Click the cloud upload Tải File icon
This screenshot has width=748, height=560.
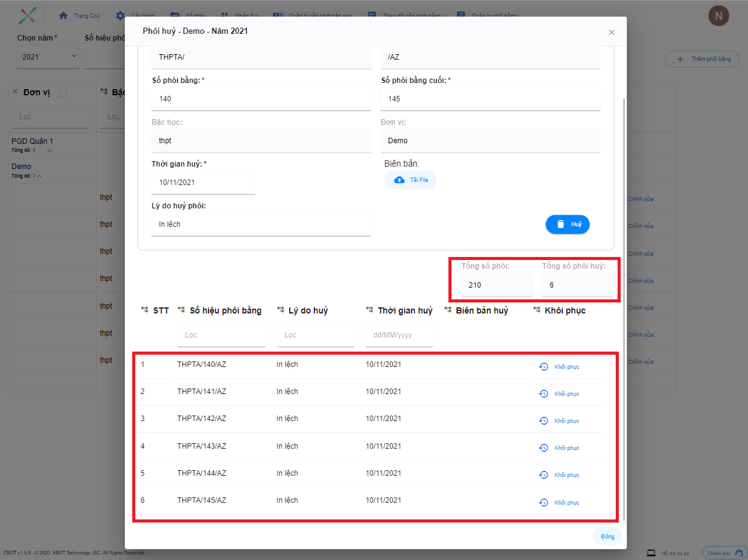(400, 180)
